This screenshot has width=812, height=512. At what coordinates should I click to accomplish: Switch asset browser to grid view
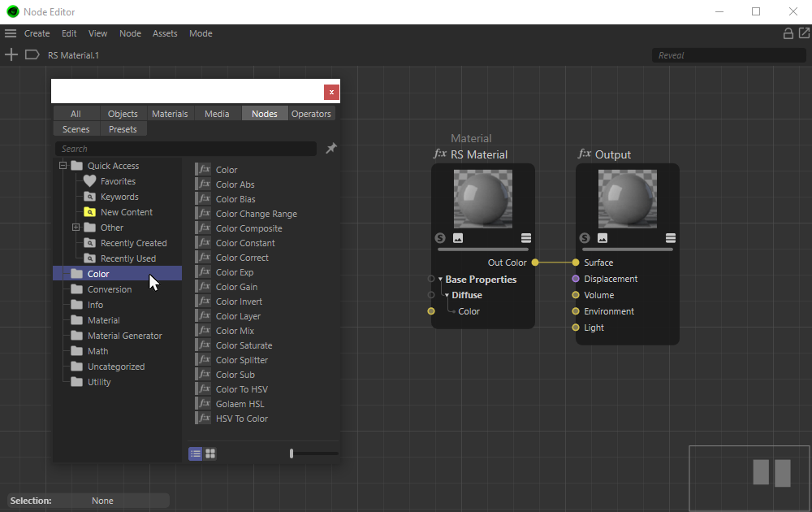pyautogui.click(x=210, y=453)
